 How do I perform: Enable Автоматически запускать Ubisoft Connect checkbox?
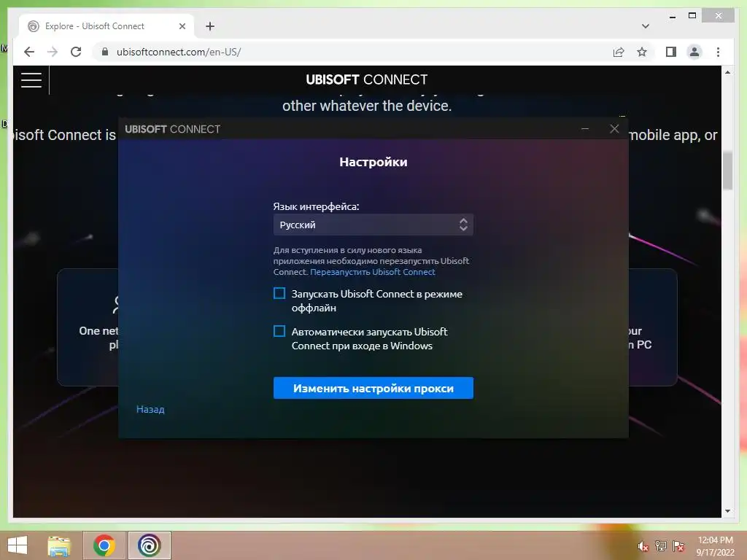coord(279,331)
